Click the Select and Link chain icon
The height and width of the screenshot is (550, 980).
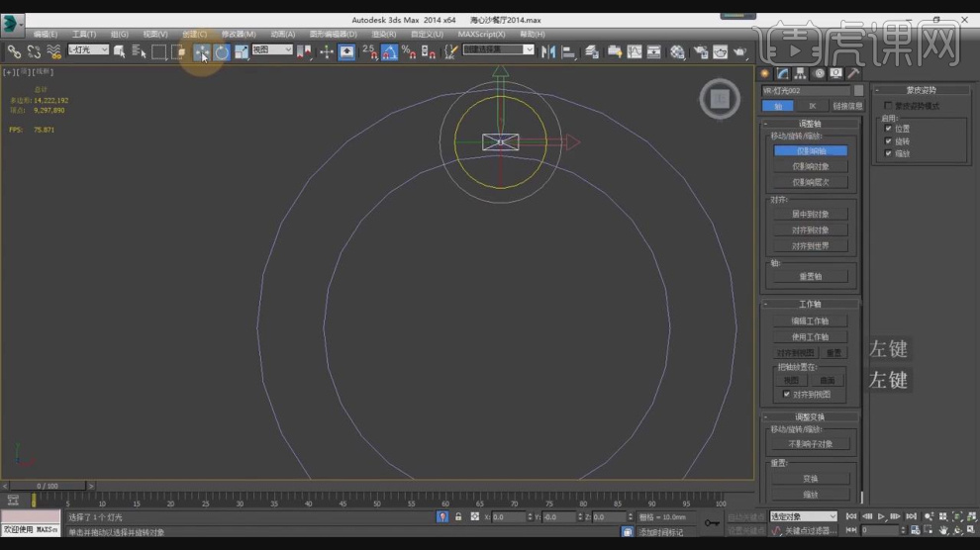[x=14, y=51]
